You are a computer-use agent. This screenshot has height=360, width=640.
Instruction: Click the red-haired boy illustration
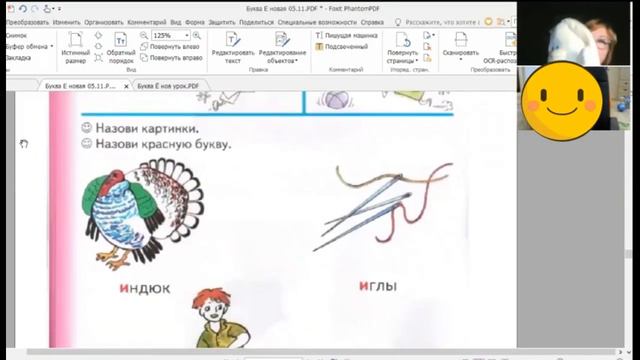coord(220,318)
